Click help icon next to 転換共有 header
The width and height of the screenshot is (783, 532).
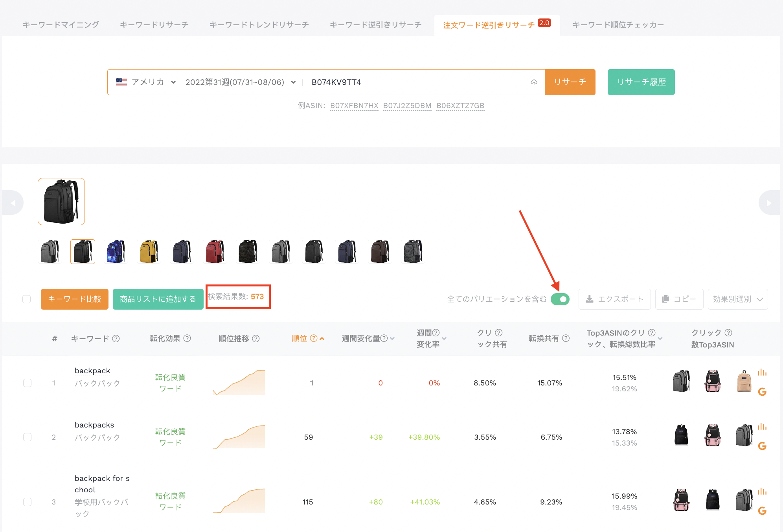(x=566, y=338)
